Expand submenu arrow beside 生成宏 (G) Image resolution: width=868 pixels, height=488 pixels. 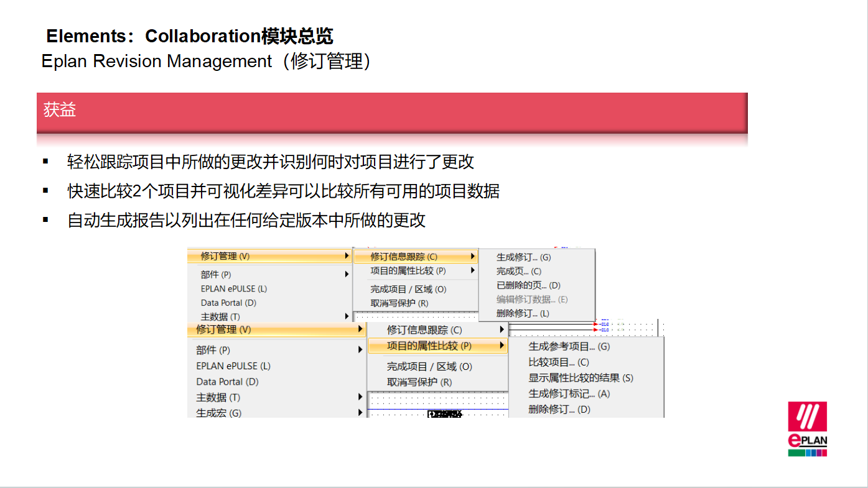(x=360, y=412)
